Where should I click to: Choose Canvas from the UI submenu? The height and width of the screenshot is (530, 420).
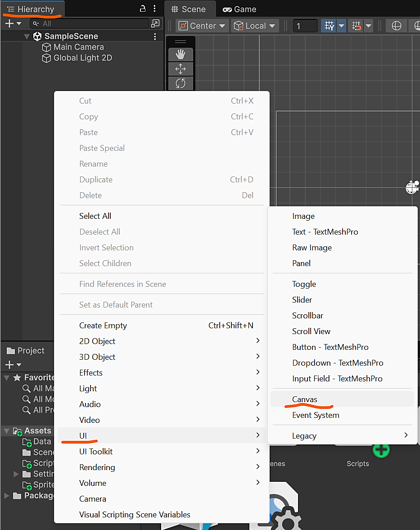[x=305, y=399]
